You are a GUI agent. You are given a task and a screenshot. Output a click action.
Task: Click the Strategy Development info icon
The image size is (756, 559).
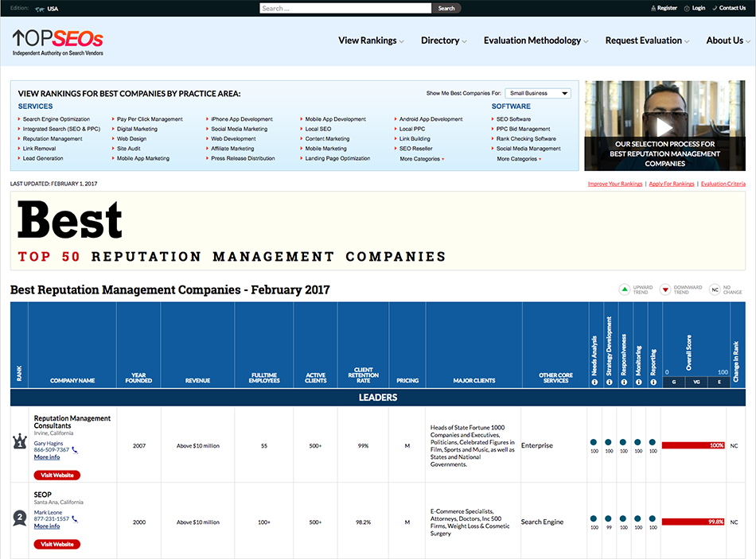pos(609,382)
